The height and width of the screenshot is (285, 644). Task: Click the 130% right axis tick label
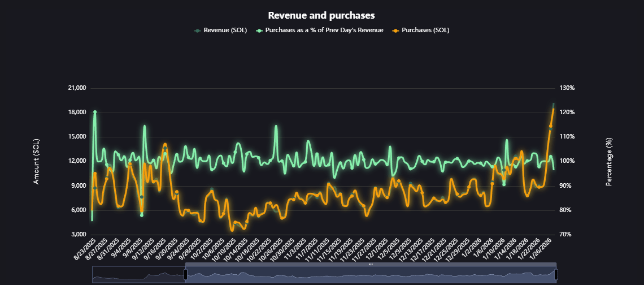[x=567, y=88]
